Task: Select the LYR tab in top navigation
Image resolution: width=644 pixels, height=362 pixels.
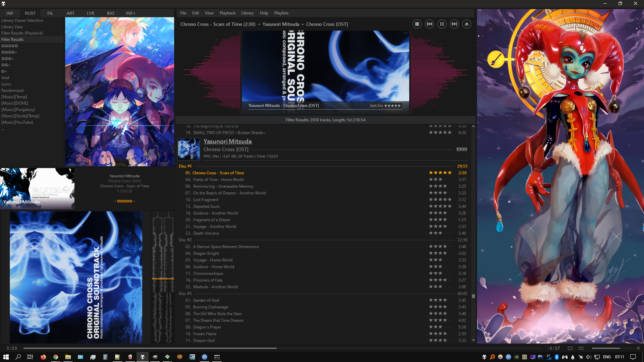Action: tap(91, 13)
